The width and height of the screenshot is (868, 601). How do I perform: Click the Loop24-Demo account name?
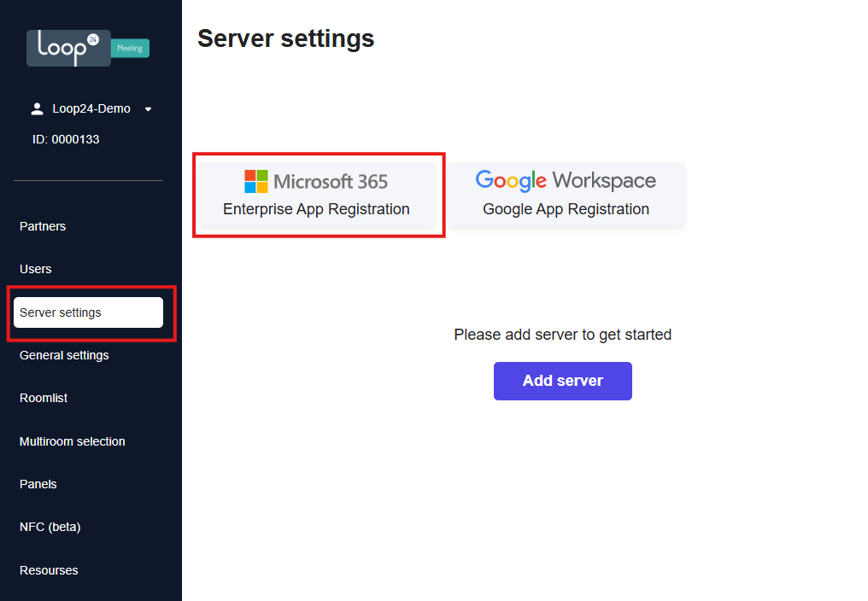click(91, 109)
